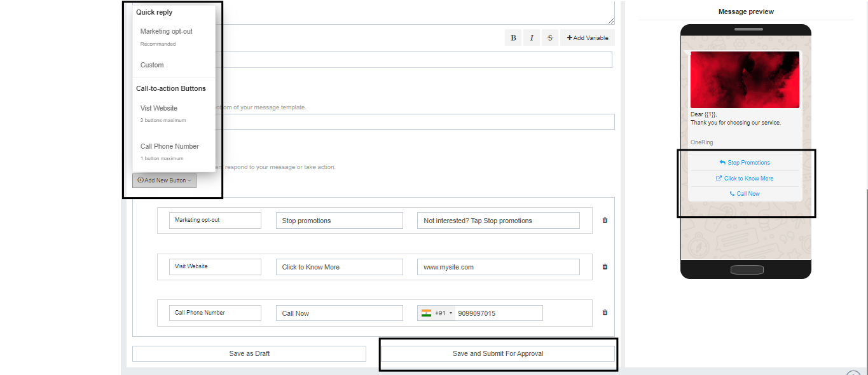
Task: Open the +91 country code dropdown
Action: click(437, 313)
